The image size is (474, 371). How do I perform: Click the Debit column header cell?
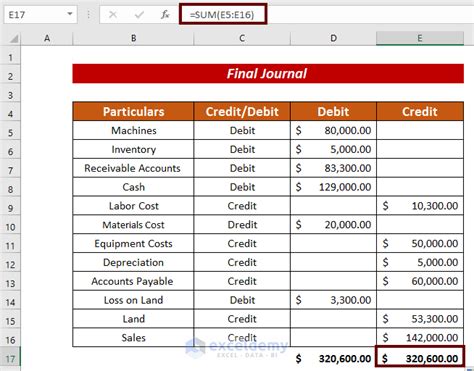pos(333,111)
